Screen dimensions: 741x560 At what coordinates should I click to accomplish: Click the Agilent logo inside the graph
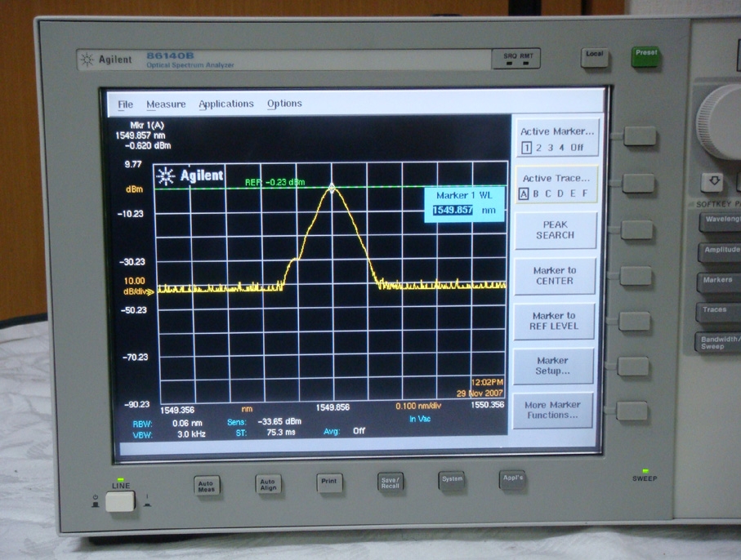coord(190,176)
